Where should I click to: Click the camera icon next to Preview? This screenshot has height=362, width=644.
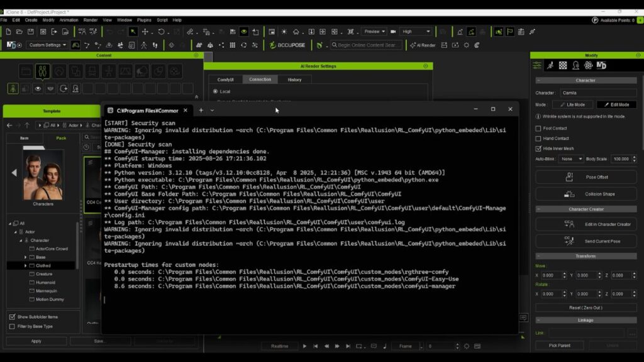pos(393,31)
